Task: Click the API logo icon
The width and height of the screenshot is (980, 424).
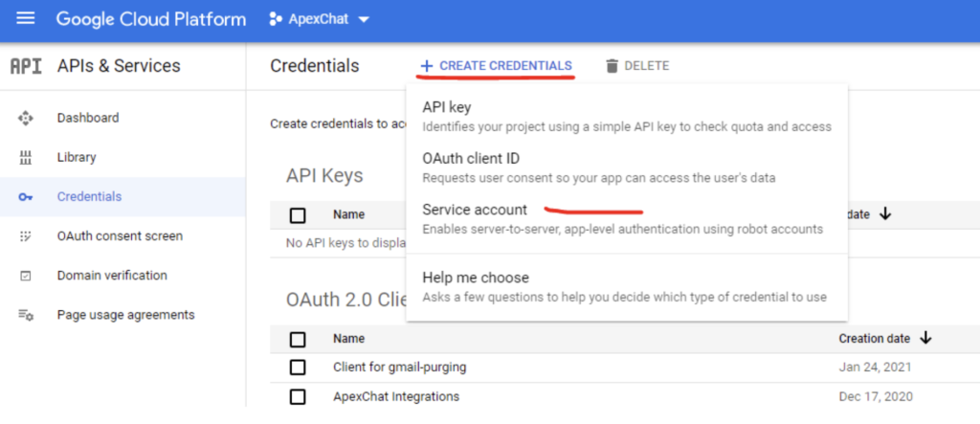Action: tap(26, 66)
